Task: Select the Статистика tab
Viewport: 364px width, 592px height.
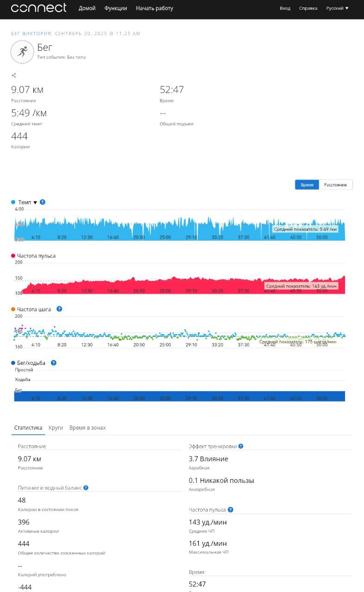Action: [28, 428]
